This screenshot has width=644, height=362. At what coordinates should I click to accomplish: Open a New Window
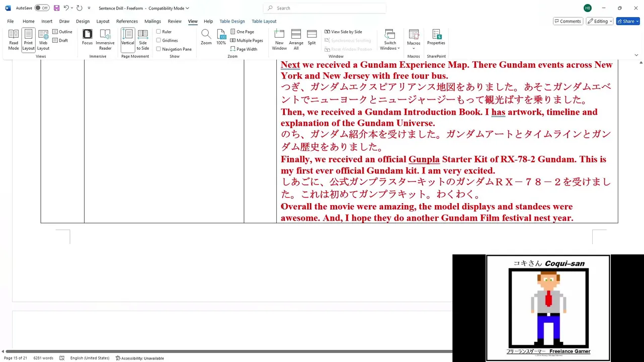pos(279,40)
